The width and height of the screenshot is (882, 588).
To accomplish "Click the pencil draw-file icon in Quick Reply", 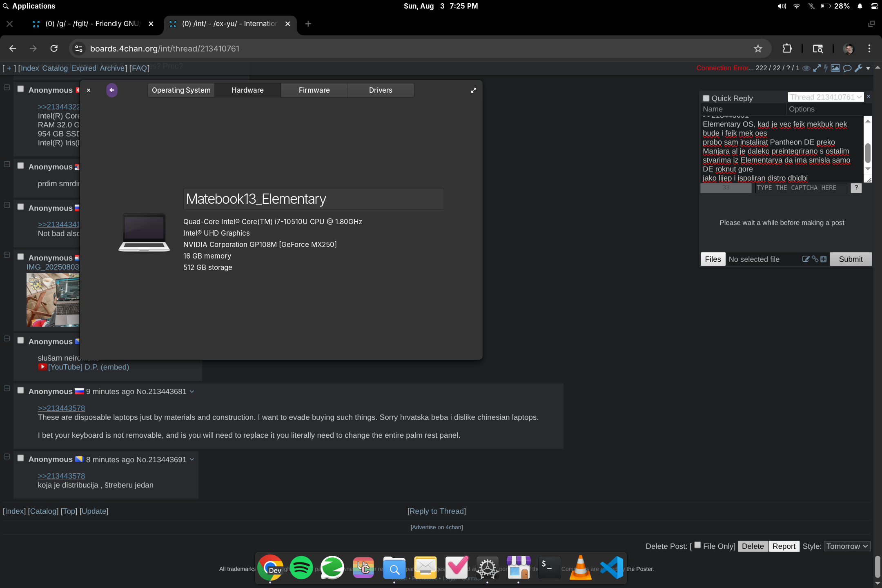I will (x=806, y=259).
